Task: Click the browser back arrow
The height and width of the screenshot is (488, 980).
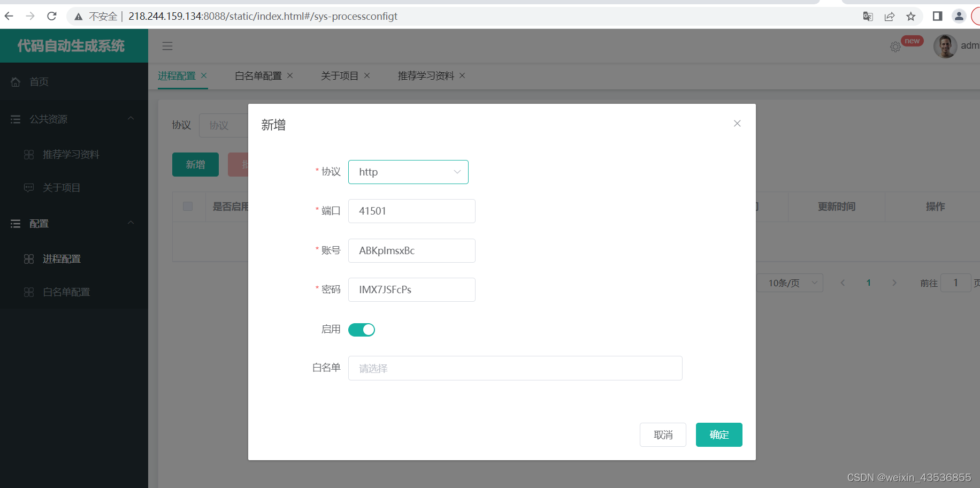Action: coord(9,16)
